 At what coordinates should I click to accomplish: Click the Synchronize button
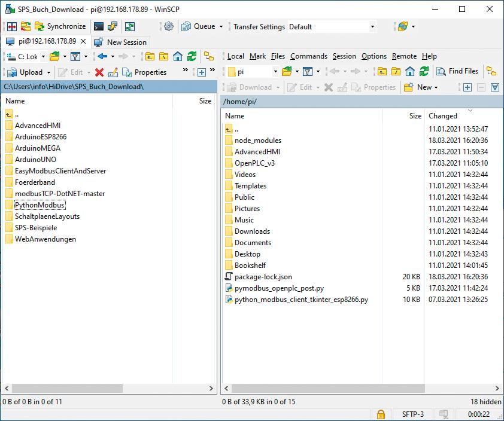pyautogui.click(x=60, y=26)
